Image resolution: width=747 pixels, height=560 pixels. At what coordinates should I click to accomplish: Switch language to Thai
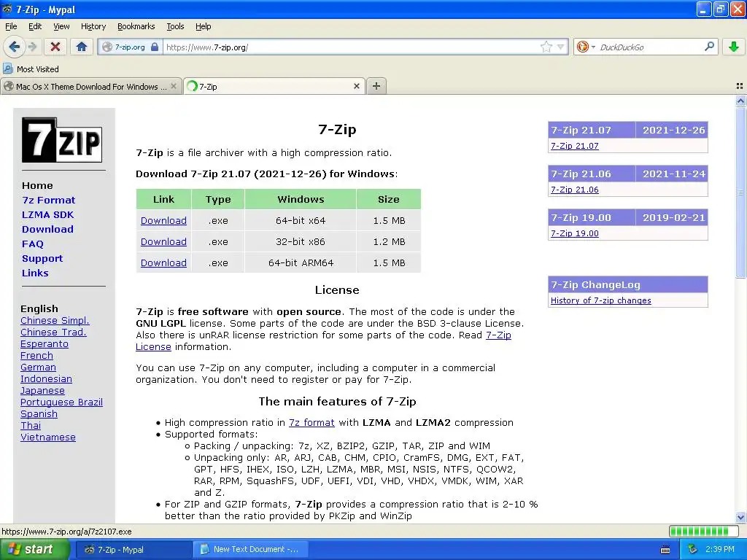tap(31, 425)
